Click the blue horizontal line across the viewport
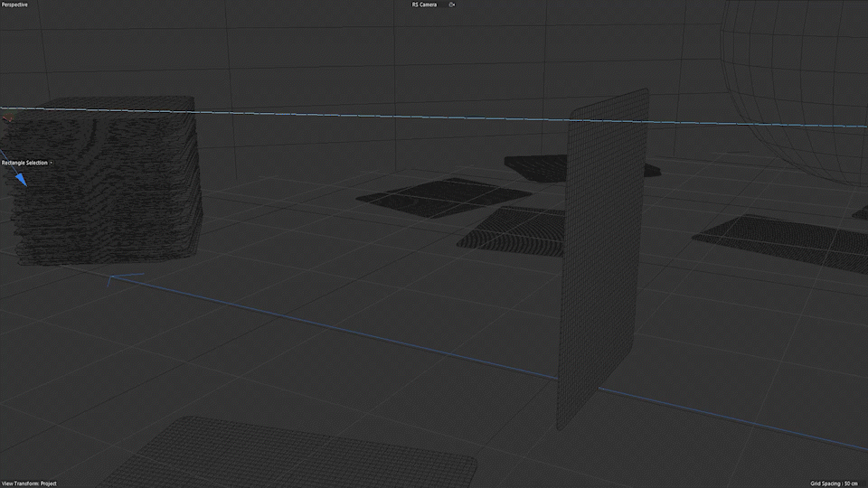This screenshot has width=868, height=488. click(x=362, y=115)
